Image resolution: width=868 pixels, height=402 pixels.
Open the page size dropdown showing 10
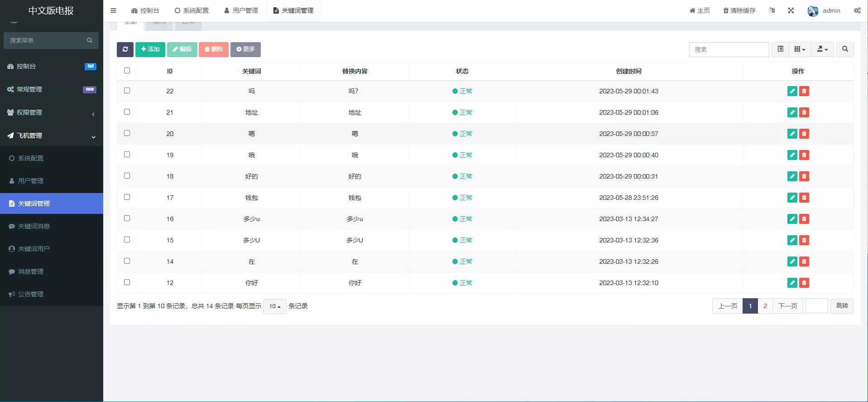tap(274, 306)
